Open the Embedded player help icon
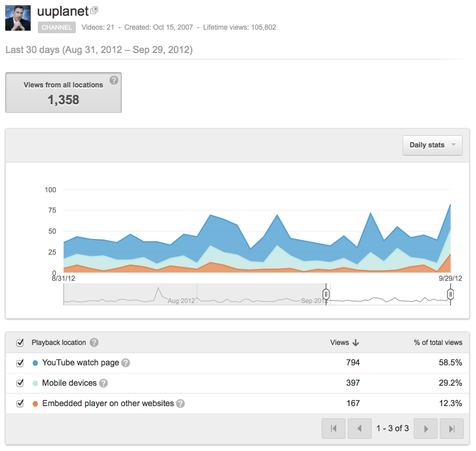 (x=180, y=403)
